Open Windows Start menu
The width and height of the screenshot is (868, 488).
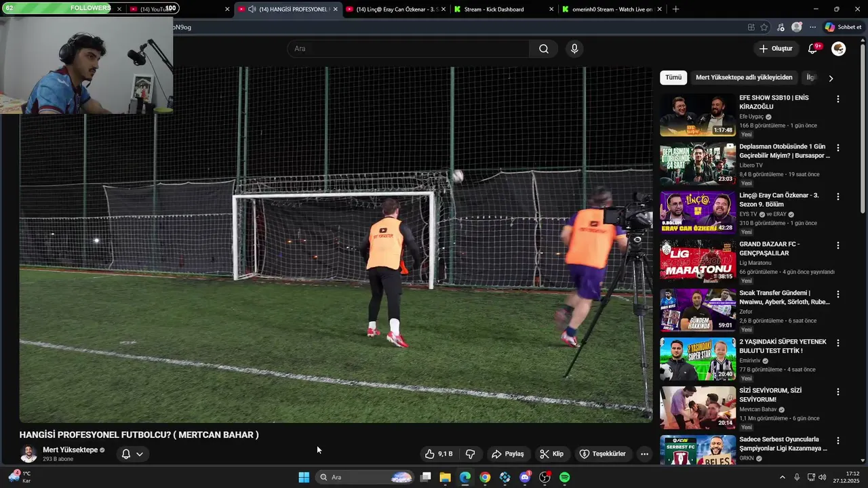[x=304, y=477]
